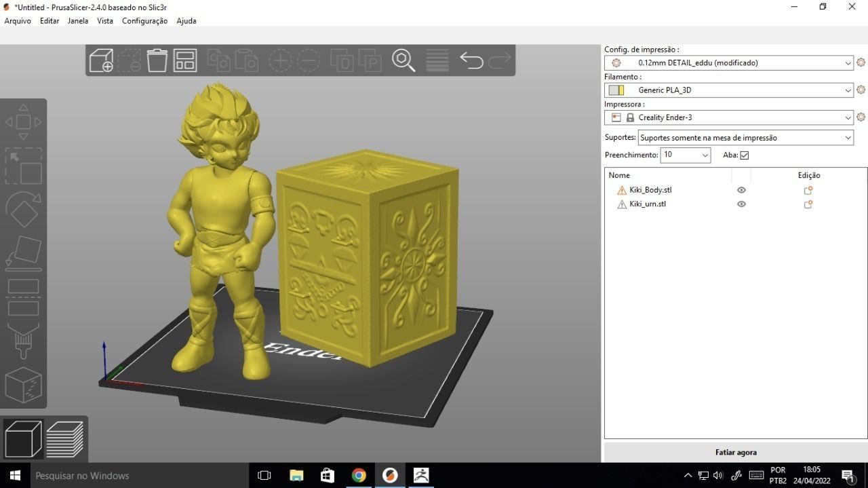Open the Vista menu
The image size is (868, 488).
pyautogui.click(x=105, y=20)
